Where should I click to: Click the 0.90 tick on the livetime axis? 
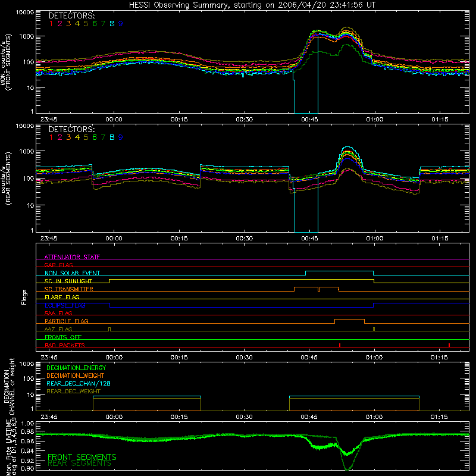point(27,468)
